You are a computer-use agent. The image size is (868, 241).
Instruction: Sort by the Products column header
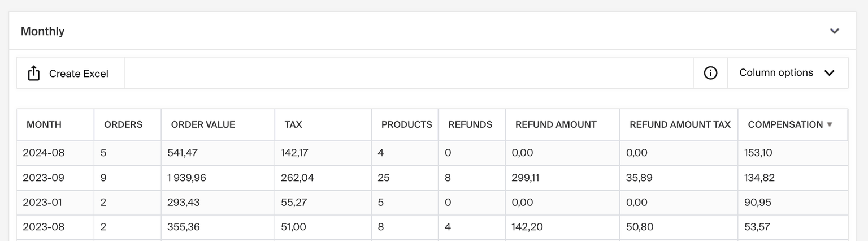[406, 124]
